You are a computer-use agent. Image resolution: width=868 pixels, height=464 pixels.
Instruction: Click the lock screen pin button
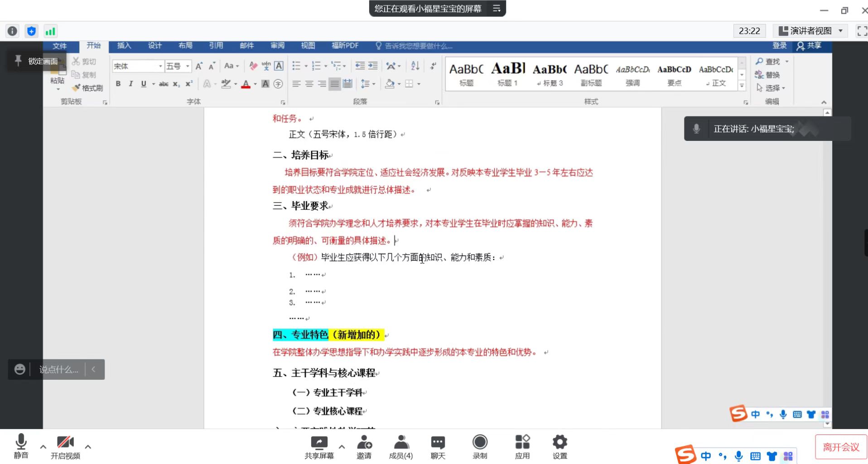pos(19,61)
